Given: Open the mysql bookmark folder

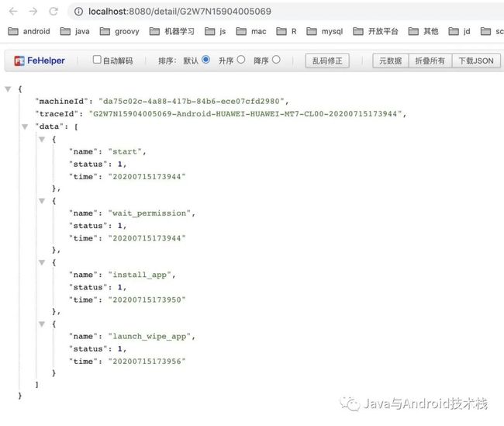Looking at the screenshot, I should (325, 31).
